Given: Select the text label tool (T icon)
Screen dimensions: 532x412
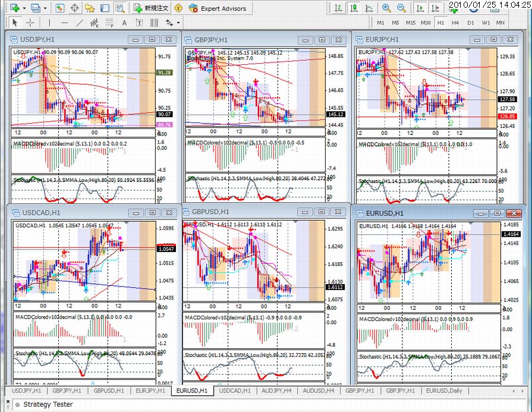Looking at the screenshot, I should pyautogui.click(x=139, y=23).
